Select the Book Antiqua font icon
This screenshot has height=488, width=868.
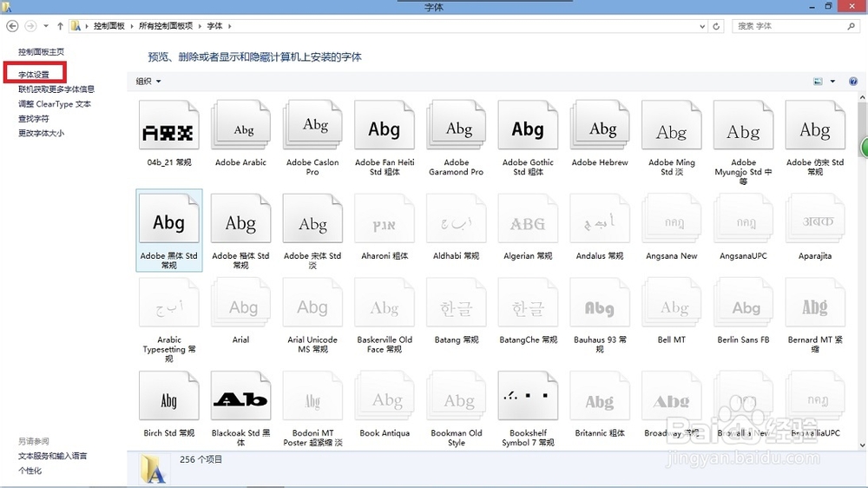pos(385,395)
